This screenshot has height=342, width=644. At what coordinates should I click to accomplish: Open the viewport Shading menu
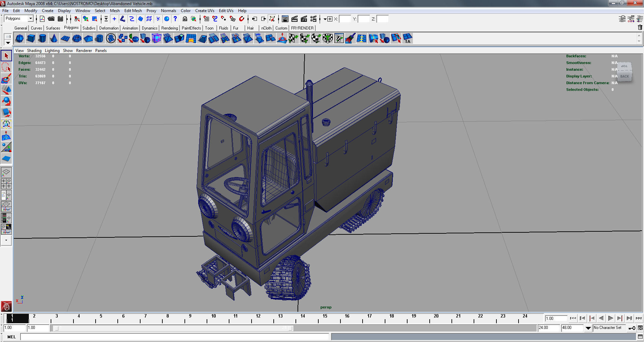(x=34, y=51)
